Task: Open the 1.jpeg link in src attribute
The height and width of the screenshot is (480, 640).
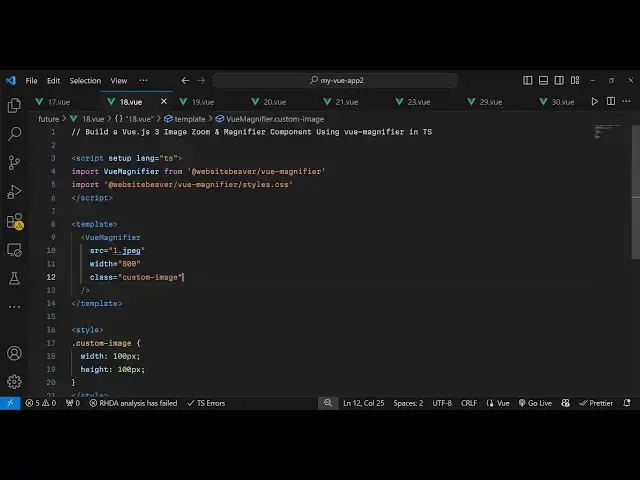Action: [127, 251]
